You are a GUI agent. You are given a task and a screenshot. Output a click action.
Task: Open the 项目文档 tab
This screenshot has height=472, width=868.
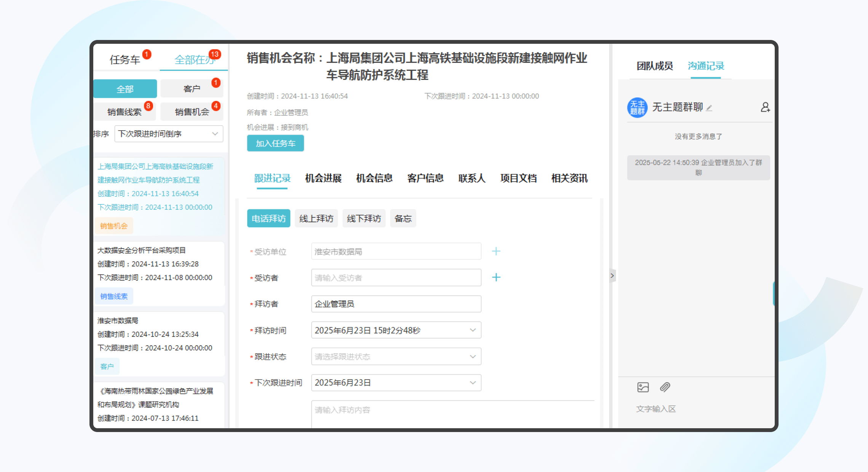[519, 178]
